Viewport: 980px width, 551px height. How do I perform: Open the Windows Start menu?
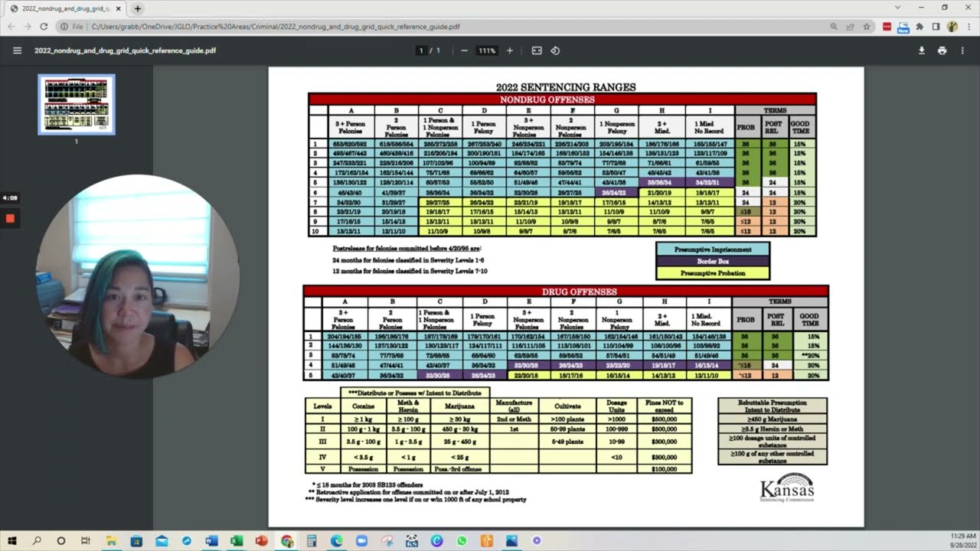tap(13, 540)
